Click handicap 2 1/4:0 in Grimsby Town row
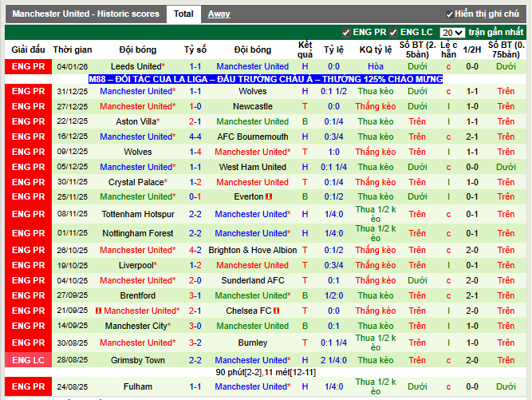This screenshot has height=400, width=532. point(333,360)
